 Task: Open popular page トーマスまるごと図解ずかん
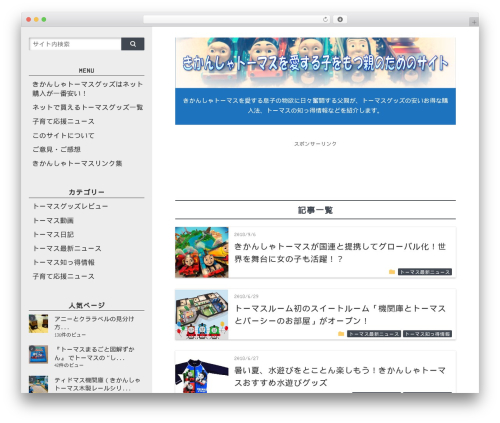click(x=94, y=353)
